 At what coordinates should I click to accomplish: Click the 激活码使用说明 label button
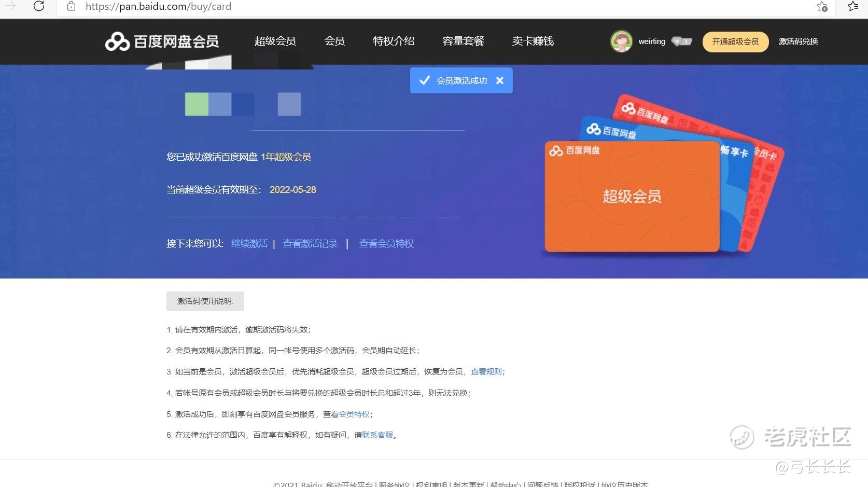205,301
